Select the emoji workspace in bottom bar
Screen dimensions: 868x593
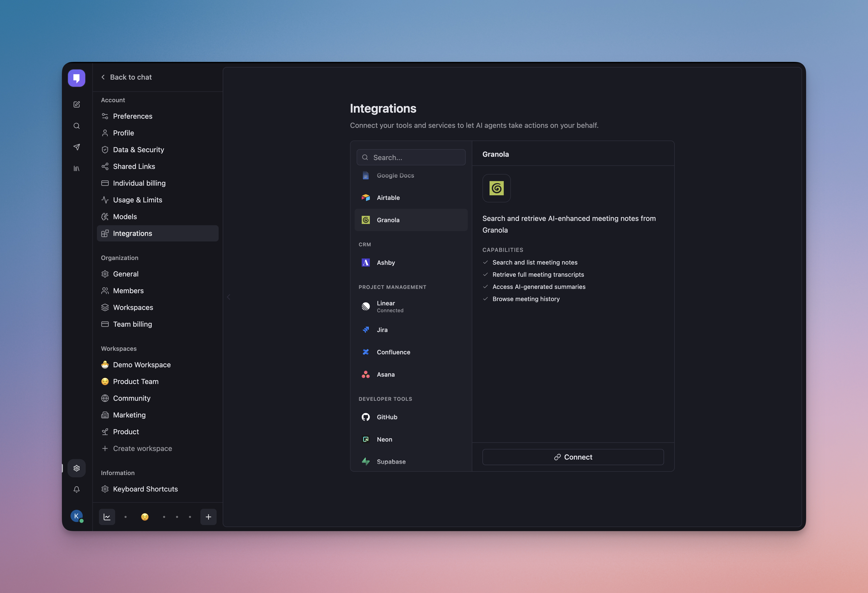coord(145,517)
